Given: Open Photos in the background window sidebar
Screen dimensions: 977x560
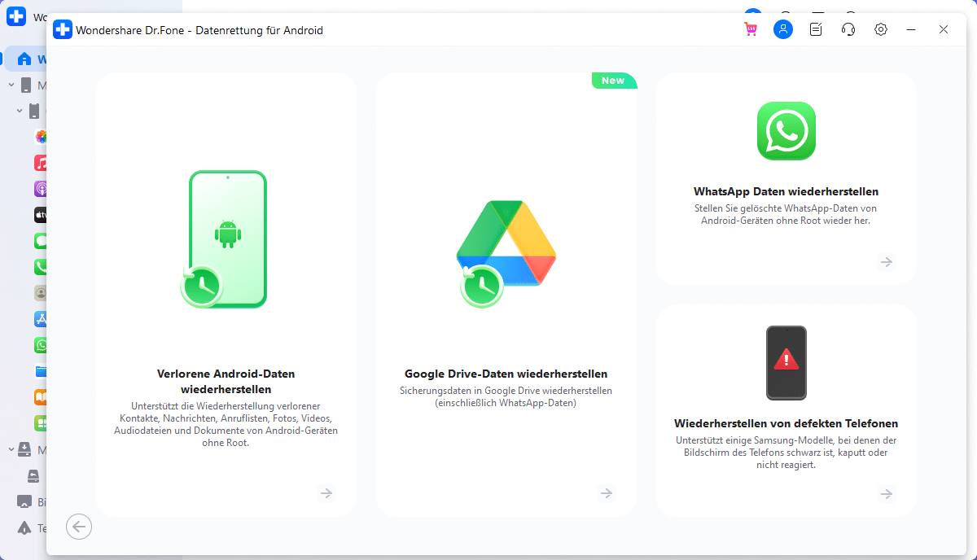Looking at the screenshot, I should (41, 137).
